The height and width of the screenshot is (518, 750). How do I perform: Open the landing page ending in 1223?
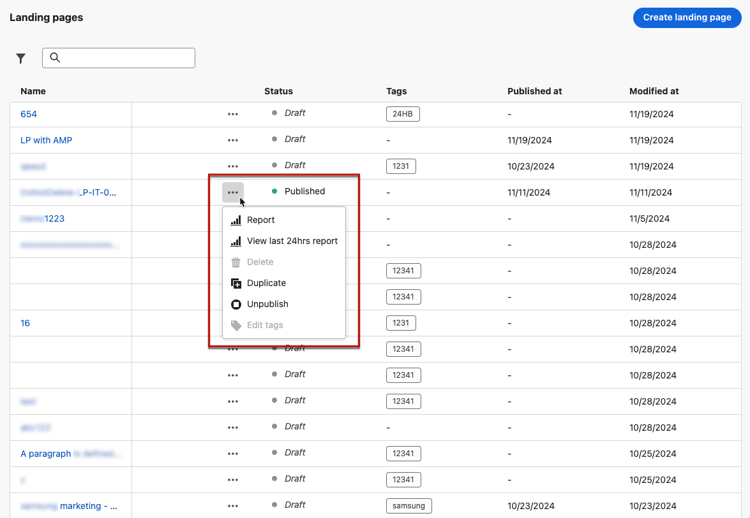[43, 219]
